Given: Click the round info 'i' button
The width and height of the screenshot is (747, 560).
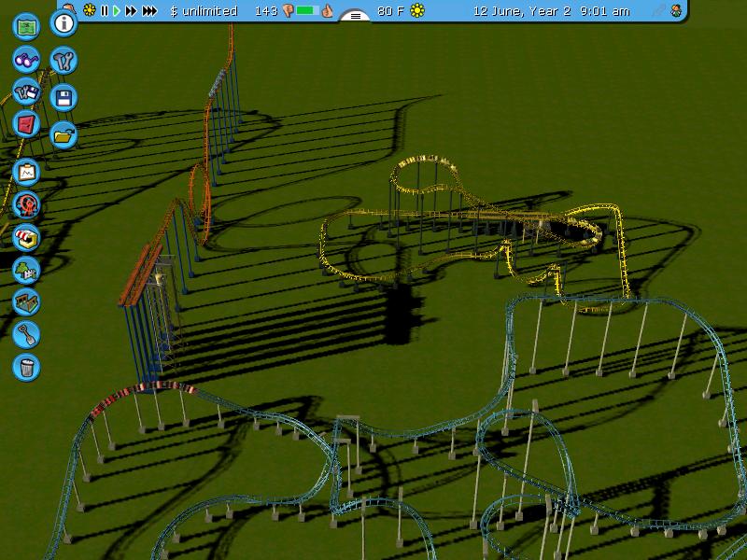Looking at the screenshot, I should (63, 22).
